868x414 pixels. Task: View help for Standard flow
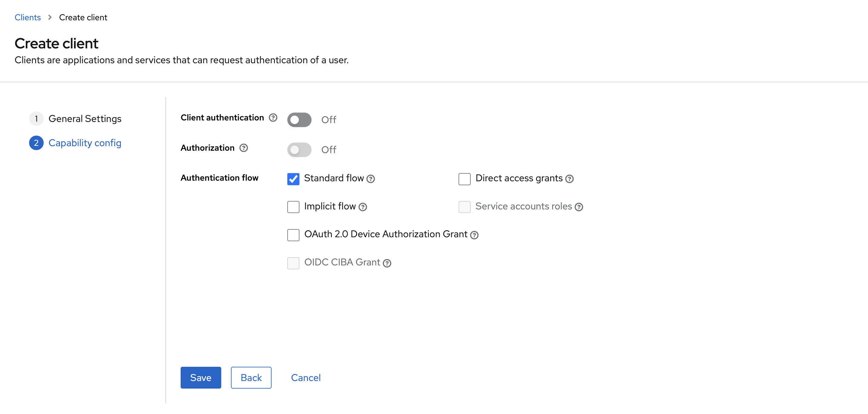point(371,179)
